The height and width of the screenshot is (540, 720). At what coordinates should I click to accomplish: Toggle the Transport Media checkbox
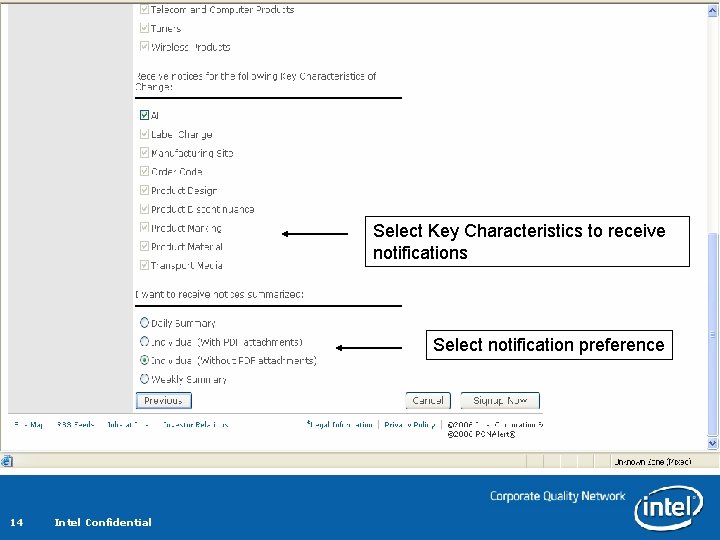144,265
